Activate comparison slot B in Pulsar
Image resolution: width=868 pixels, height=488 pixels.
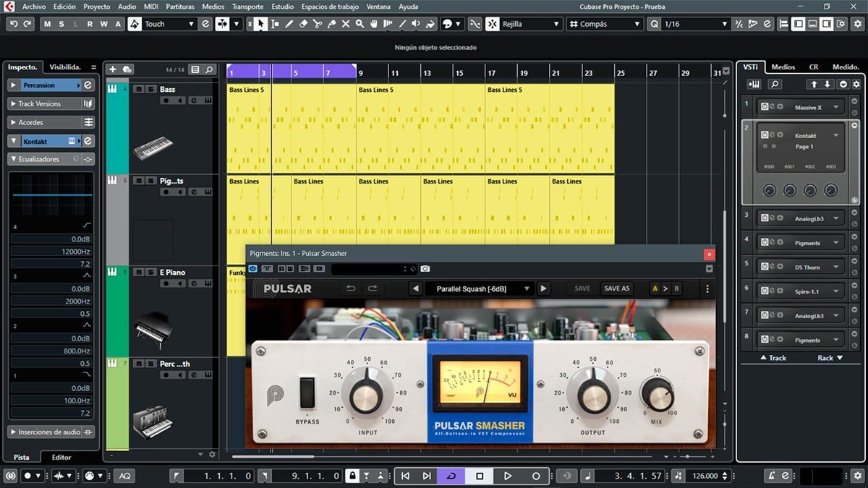676,288
